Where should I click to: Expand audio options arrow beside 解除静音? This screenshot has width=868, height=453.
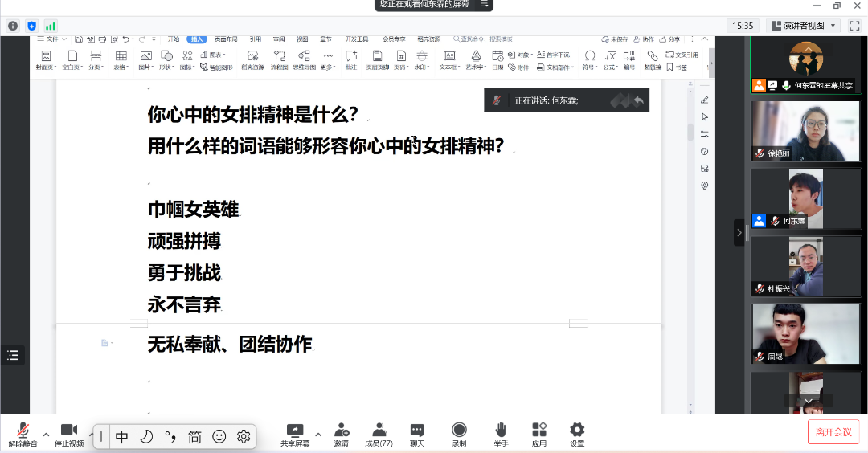coord(46,435)
